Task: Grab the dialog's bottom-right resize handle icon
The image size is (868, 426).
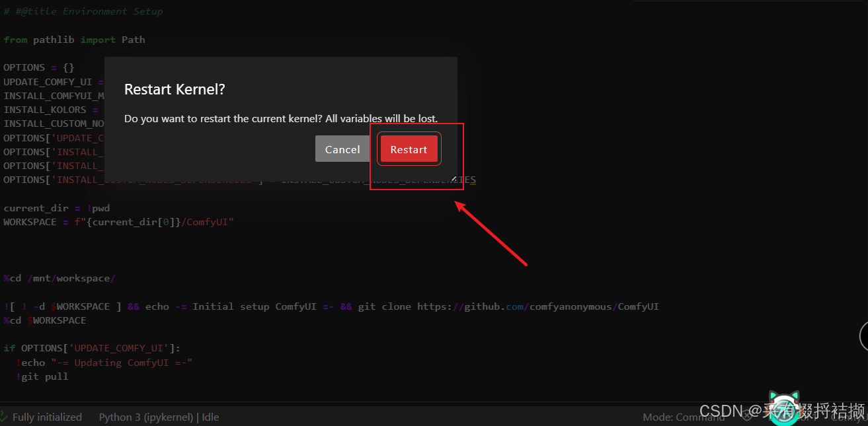Action: (x=454, y=178)
